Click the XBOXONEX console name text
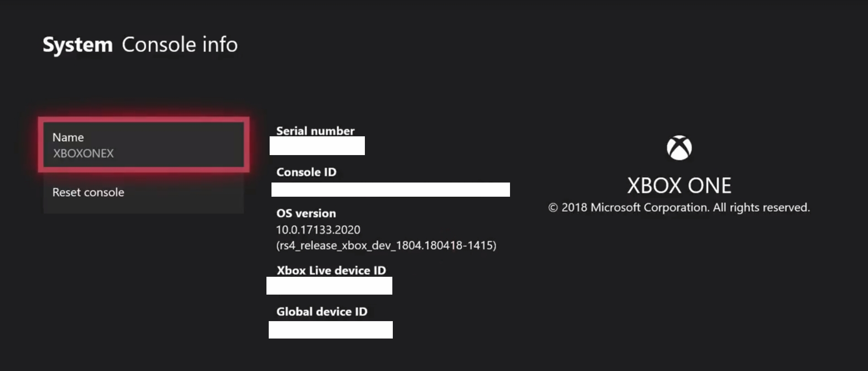The image size is (868, 371). (x=82, y=154)
